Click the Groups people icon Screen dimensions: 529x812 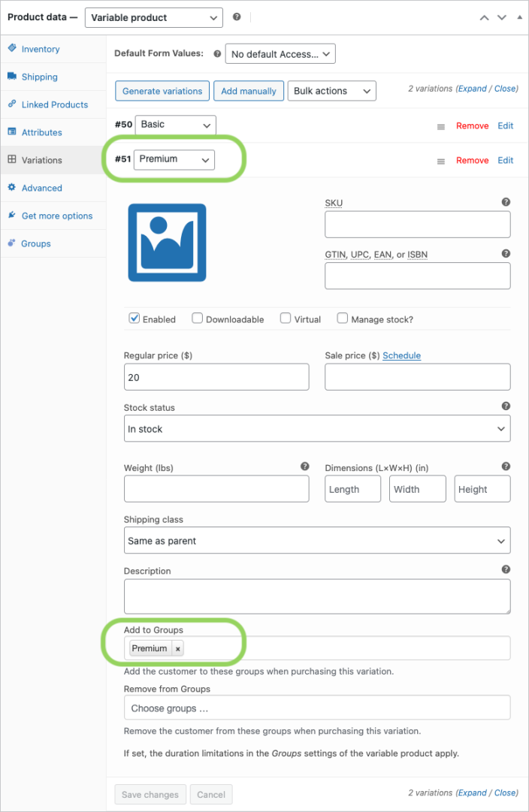[12, 243]
